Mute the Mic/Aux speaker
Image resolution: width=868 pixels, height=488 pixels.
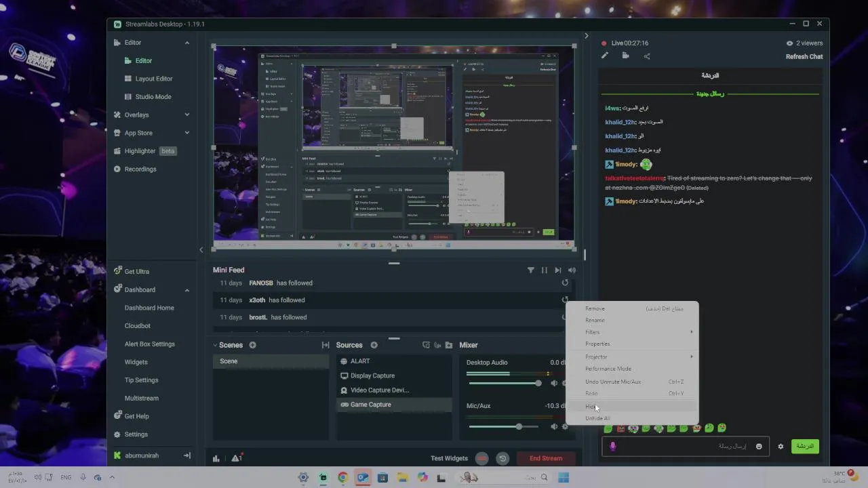[x=554, y=427]
